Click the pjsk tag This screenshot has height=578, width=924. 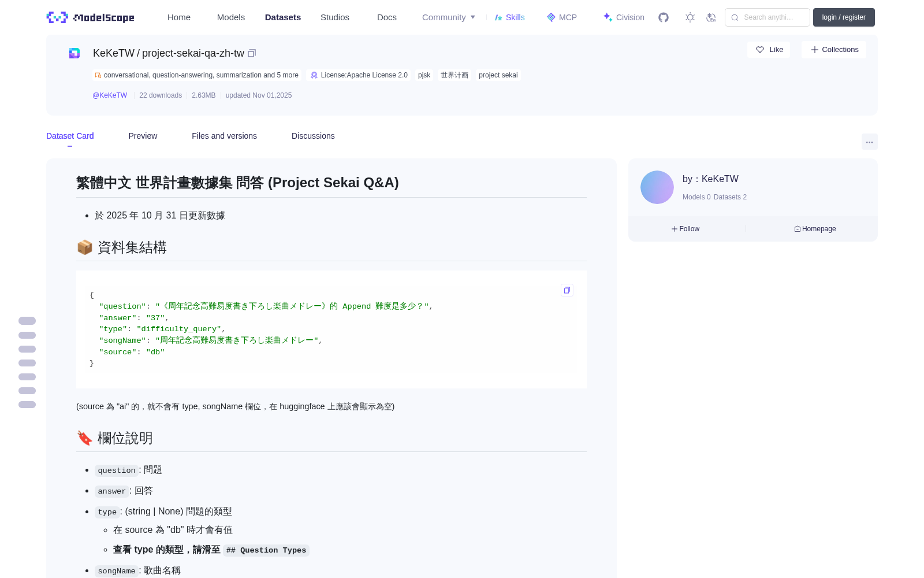(x=424, y=75)
